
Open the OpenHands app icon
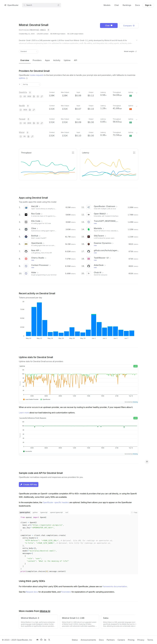pos(26,244)
